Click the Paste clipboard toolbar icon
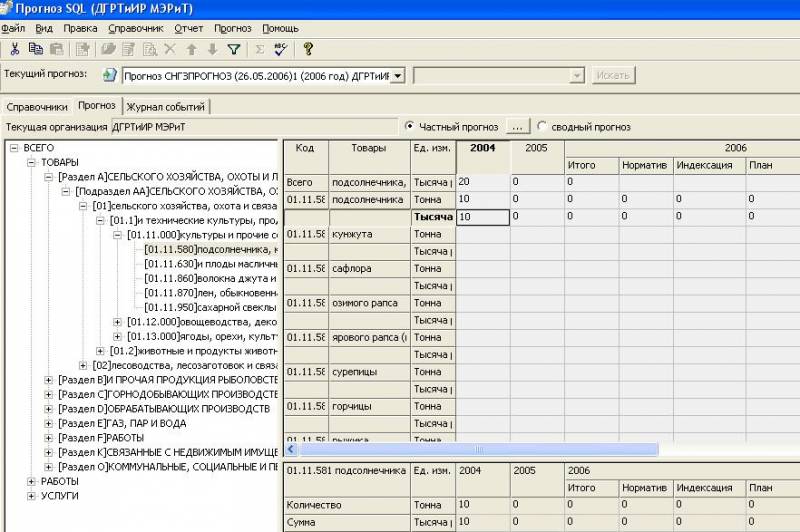This screenshot has height=532, width=800. pyautogui.click(x=57, y=49)
